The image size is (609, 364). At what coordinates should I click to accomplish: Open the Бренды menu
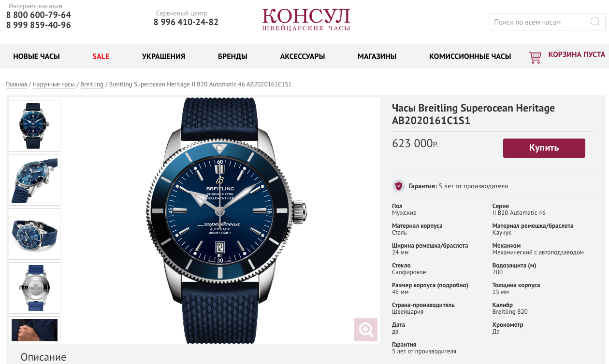(232, 56)
